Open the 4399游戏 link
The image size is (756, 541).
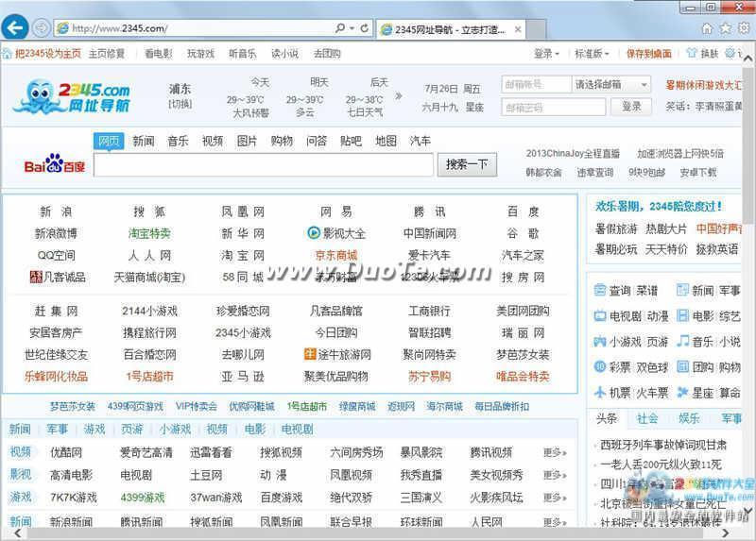tap(143, 498)
